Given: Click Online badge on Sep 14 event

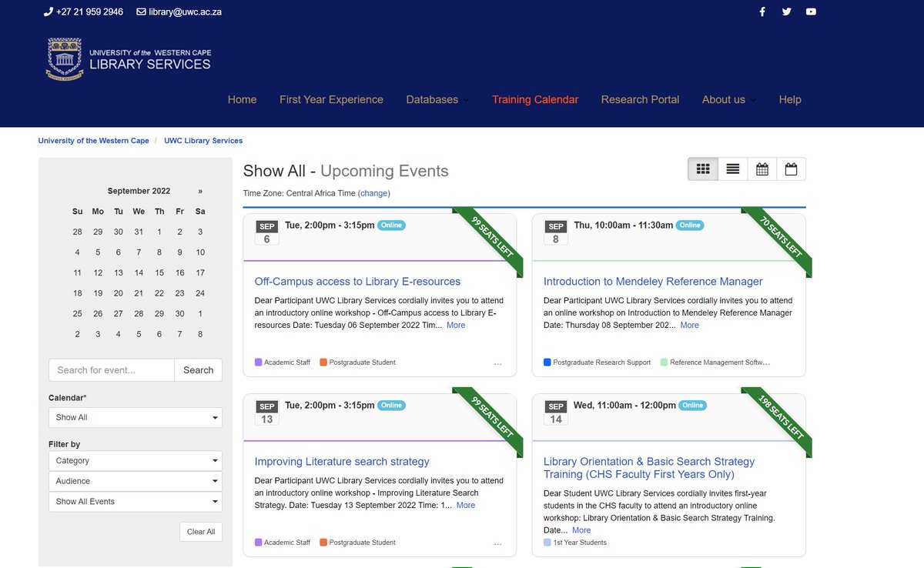Looking at the screenshot, I should 693,406.
